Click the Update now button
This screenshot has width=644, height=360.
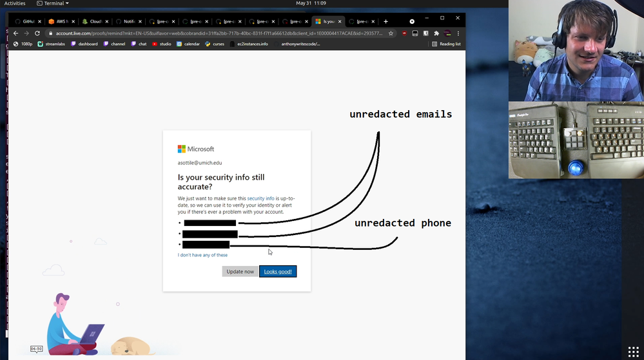(240, 271)
